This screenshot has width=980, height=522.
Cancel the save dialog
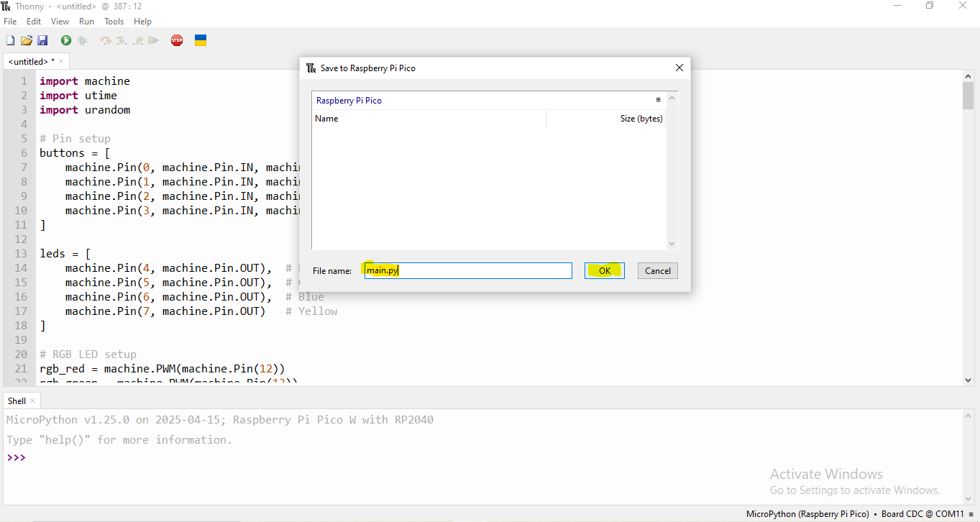coord(658,271)
